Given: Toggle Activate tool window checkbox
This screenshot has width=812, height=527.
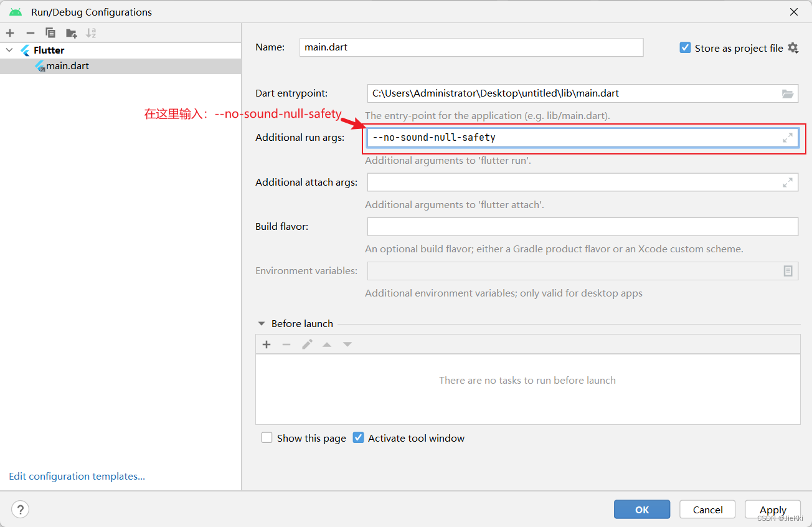Looking at the screenshot, I should click(358, 438).
